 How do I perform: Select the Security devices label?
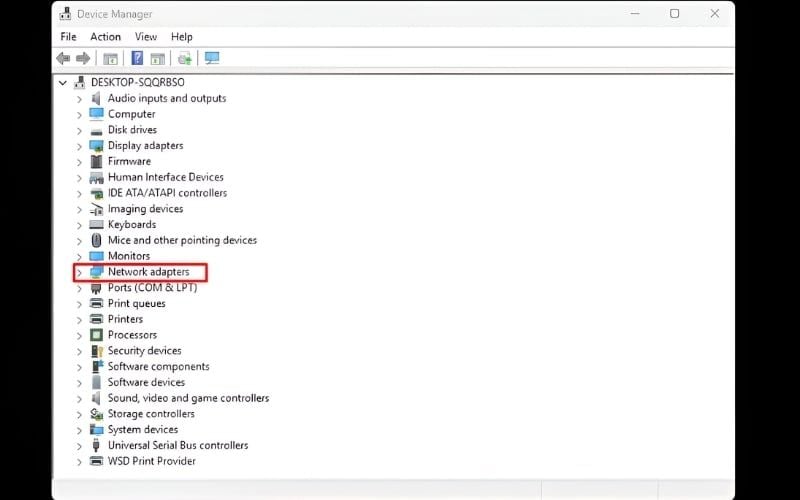click(145, 351)
